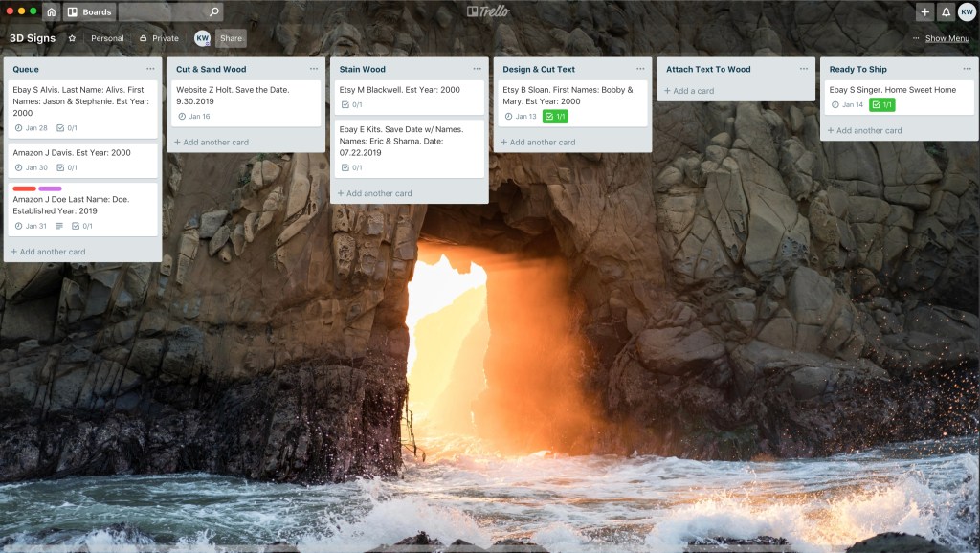Click the KW avatar in top-right corner
The width and height of the screenshot is (980, 553).
[967, 12]
